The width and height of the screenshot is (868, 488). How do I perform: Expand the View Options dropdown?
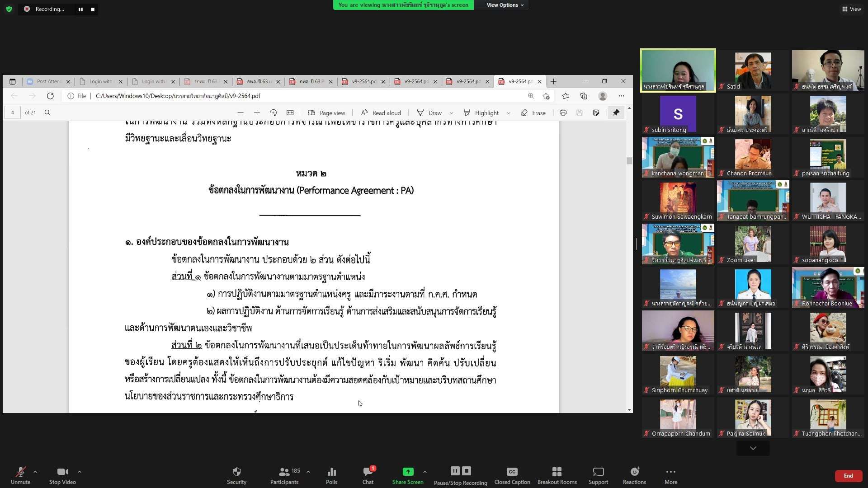[x=505, y=5]
